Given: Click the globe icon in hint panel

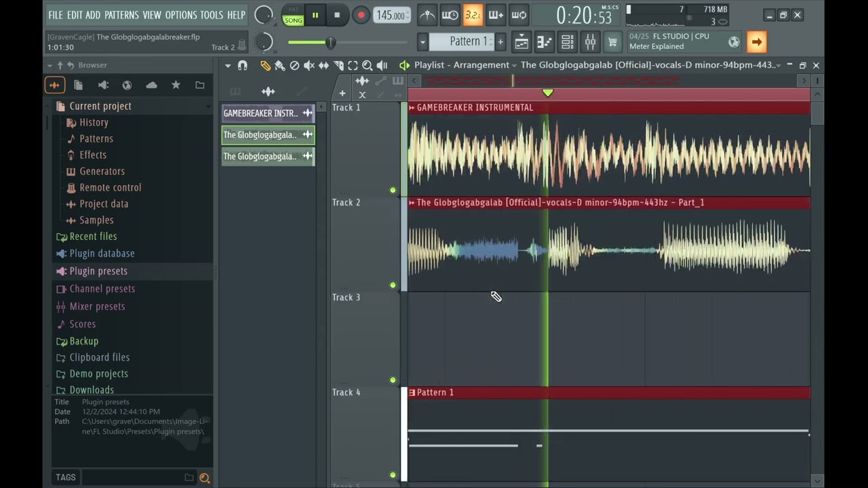Looking at the screenshot, I should coord(734,42).
